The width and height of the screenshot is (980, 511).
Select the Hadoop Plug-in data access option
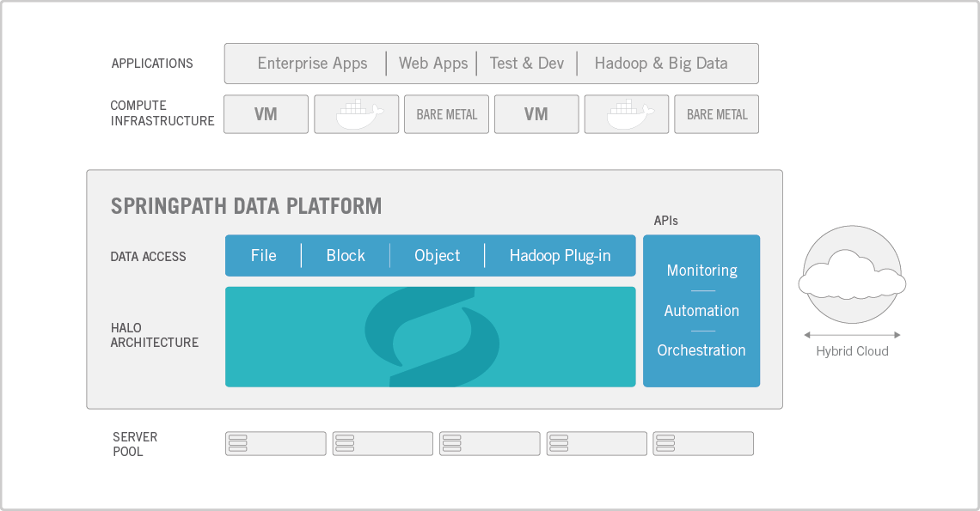[560, 256]
